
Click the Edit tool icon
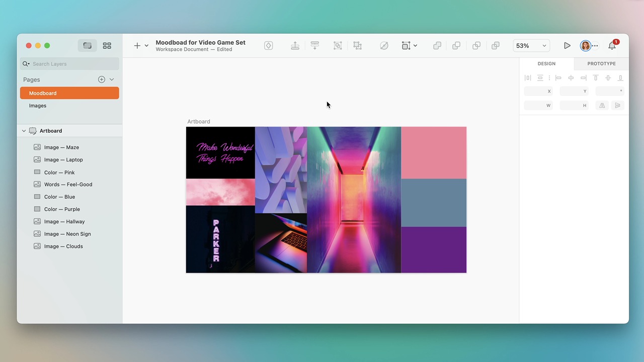[384, 46]
